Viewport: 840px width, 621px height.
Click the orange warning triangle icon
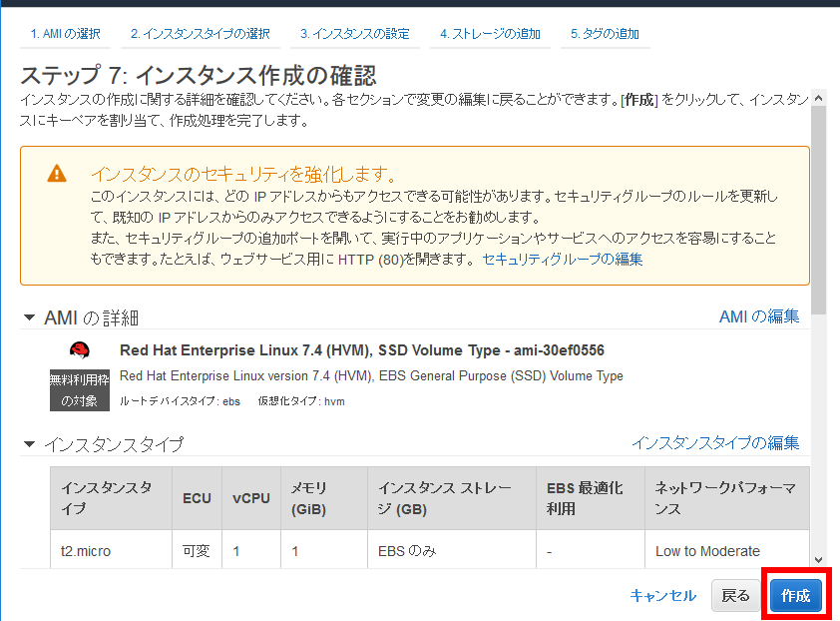click(x=57, y=174)
